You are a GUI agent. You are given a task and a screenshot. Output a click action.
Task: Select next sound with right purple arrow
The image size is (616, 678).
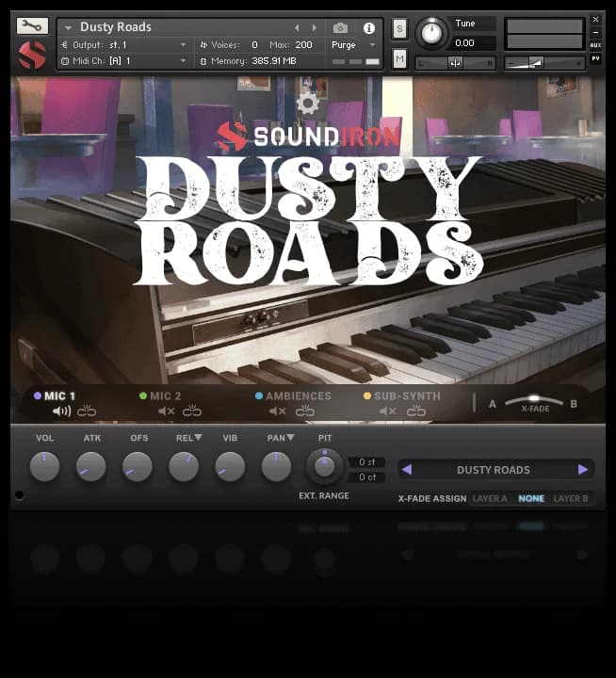point(583,469)
